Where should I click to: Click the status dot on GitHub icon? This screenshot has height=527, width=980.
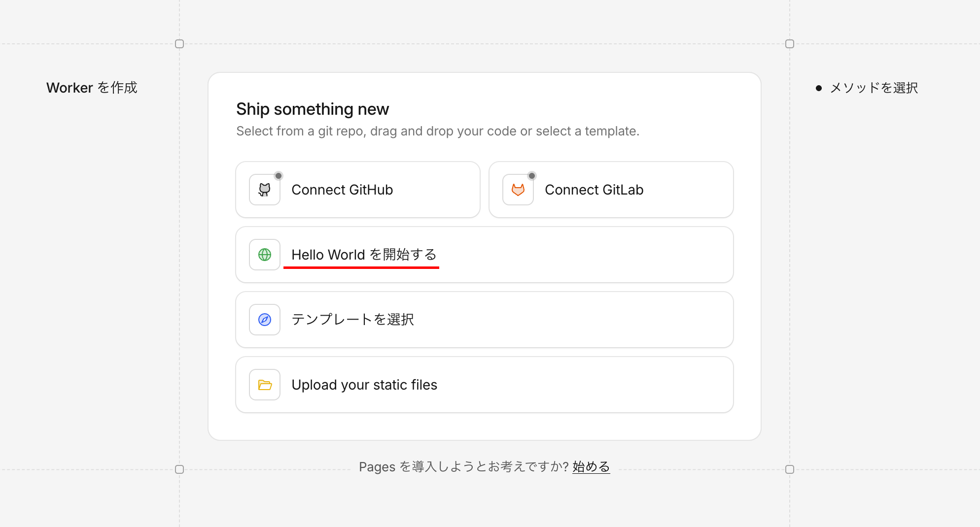pyautogui.click(x=279, y=176)
